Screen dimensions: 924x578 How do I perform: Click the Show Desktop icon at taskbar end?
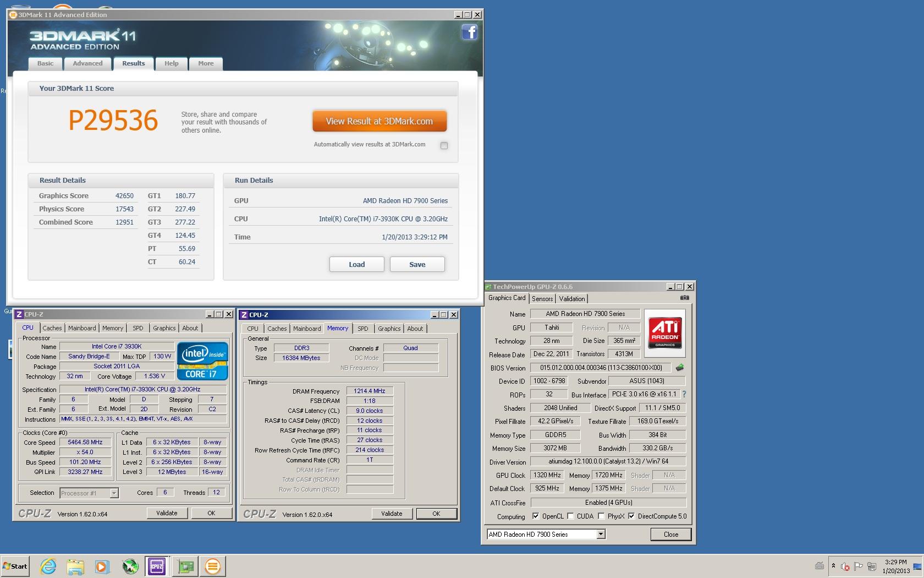[917, 566]
